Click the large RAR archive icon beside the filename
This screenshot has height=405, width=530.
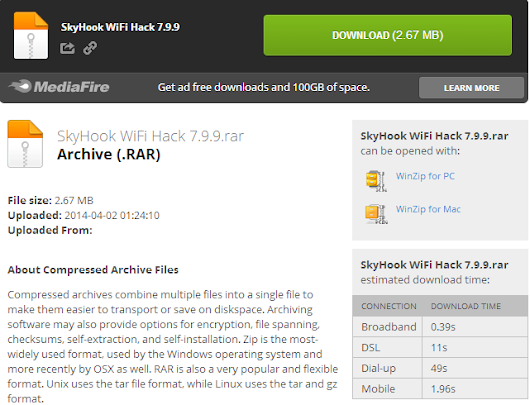pos(25,144)
